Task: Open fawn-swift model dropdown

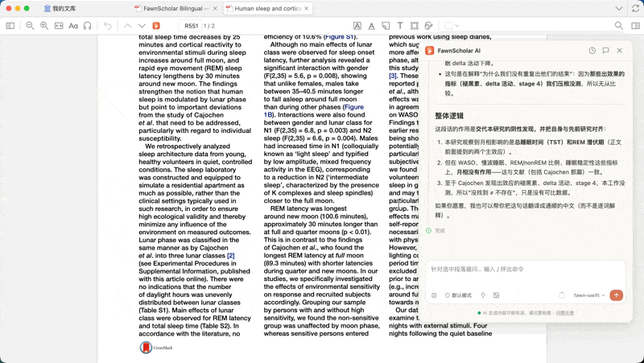Action: click(589, 295)
